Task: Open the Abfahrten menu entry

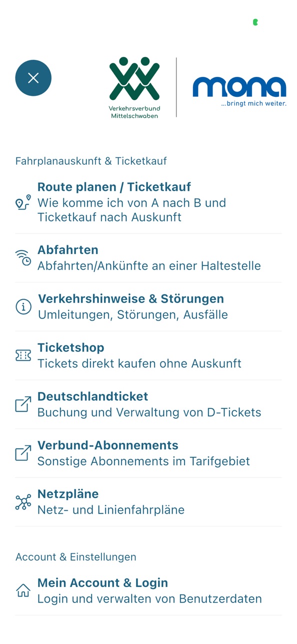Action: coord(148,258)
